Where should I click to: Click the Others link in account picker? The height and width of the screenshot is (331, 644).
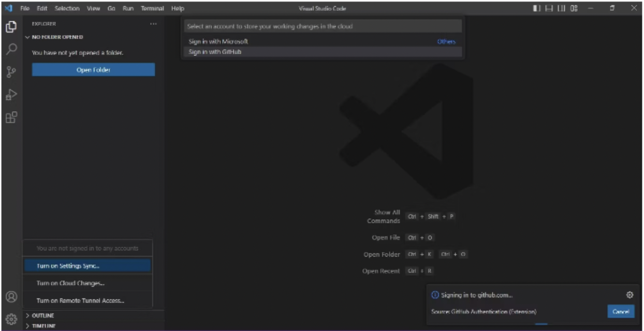click(x=446, y=41)
